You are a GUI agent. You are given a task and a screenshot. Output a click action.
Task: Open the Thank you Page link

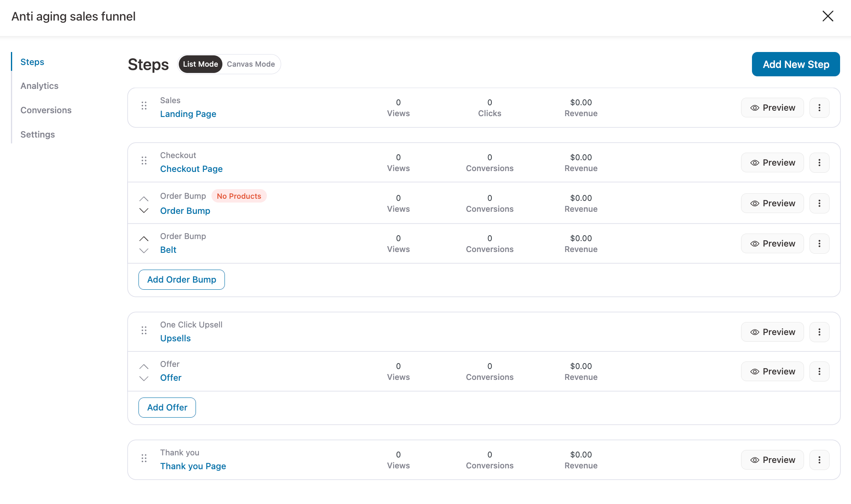click(193, 466)
